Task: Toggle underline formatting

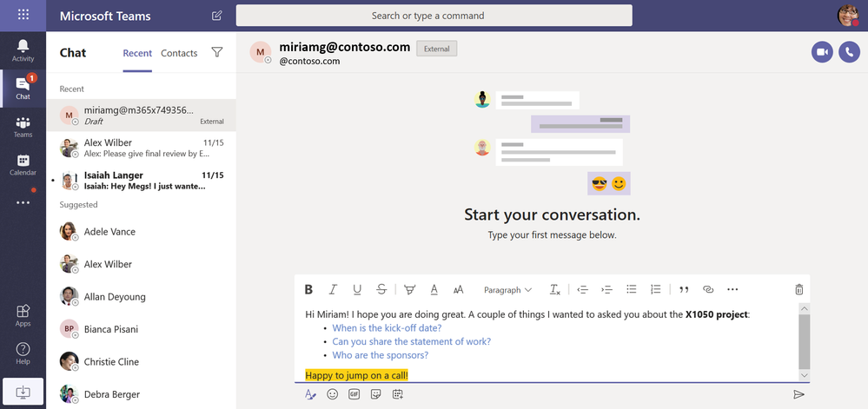Action: tap(357, 289)
